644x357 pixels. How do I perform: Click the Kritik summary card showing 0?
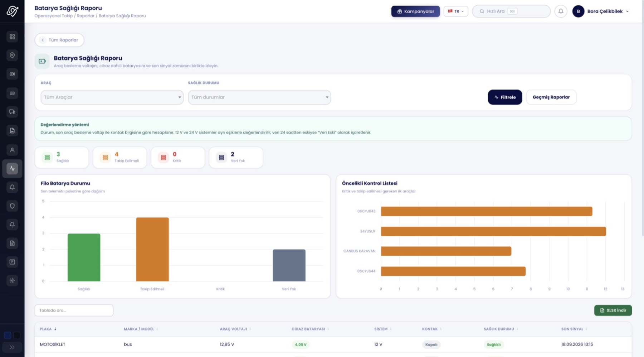coord(178,157)
